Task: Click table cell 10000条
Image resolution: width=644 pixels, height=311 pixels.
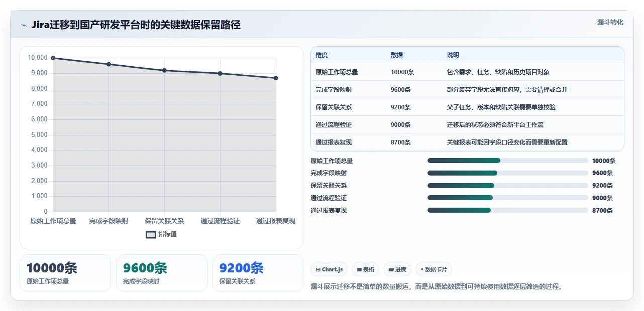Action: [402, 72]
